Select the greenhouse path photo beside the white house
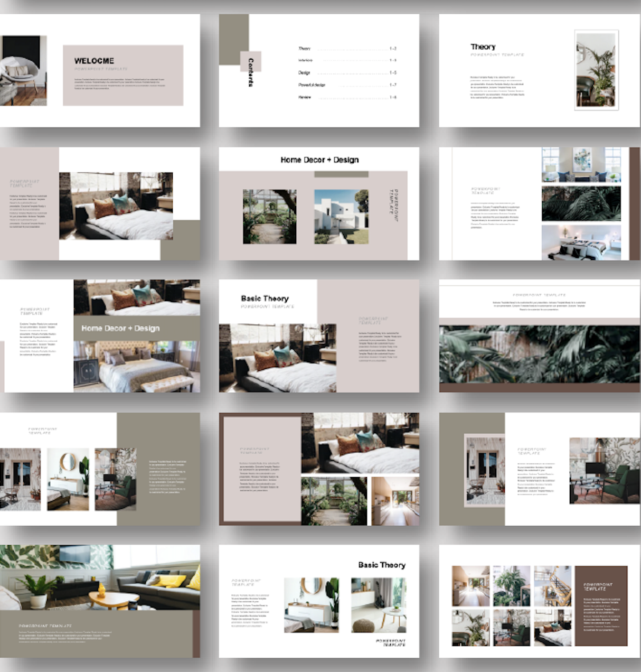Viewport: 641px width, 672px height. click(269, 217)
